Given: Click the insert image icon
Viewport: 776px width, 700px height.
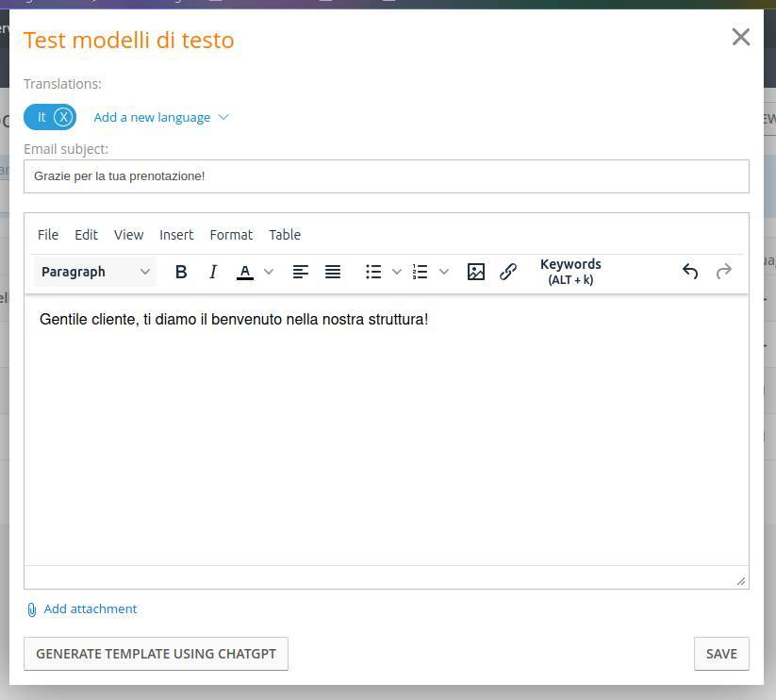Looking at the screenshot, I should 476,272.
